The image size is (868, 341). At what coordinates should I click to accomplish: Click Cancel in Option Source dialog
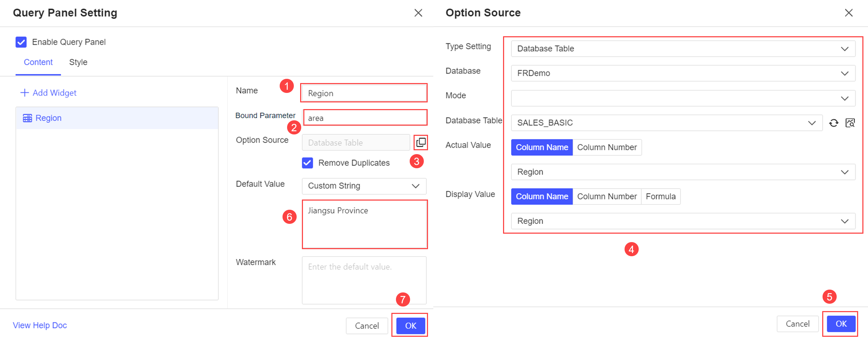[798, 324]
